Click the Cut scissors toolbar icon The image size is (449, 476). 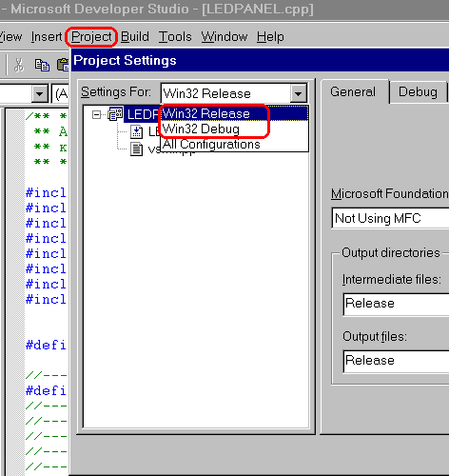tap(19, 65)
